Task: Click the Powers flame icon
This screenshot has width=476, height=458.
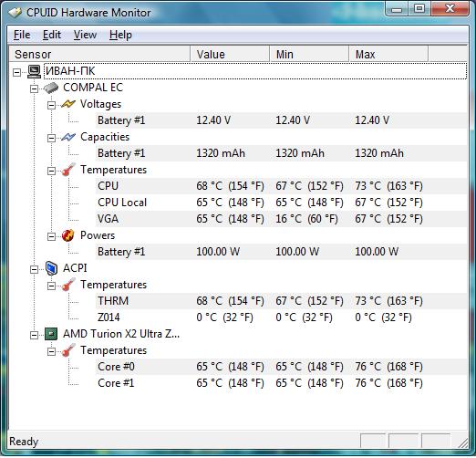Action: [x=67, y=235]
